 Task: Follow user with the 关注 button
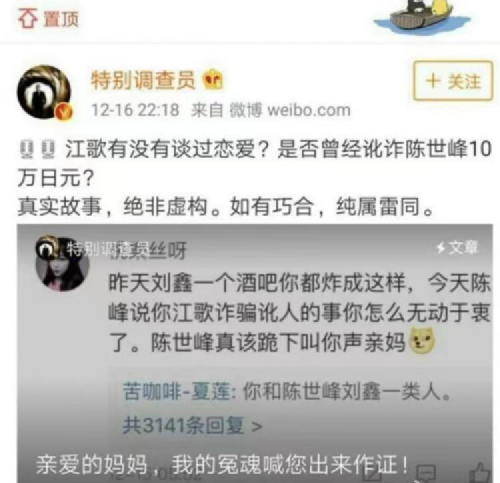coord(453,81)
